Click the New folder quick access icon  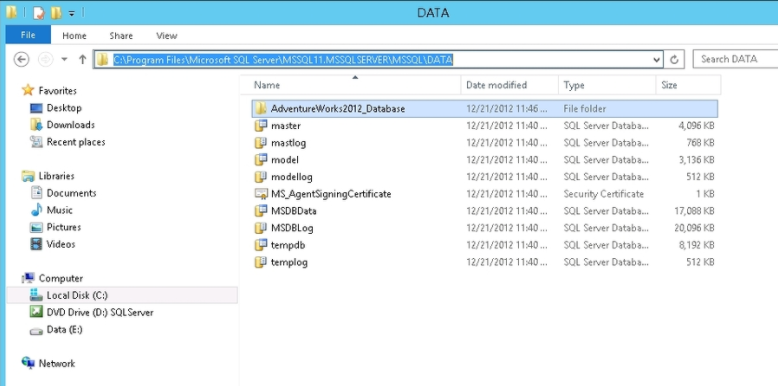[x=56, y=13]
